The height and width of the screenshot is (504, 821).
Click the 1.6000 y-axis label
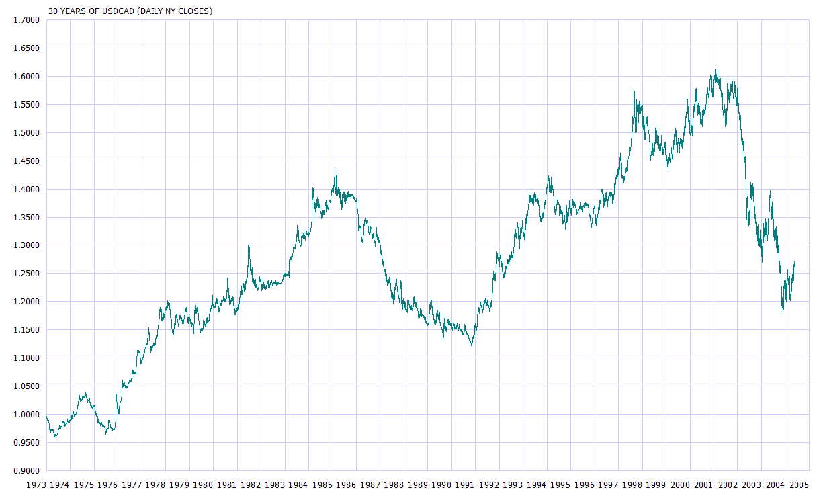(x=27, y=77)
